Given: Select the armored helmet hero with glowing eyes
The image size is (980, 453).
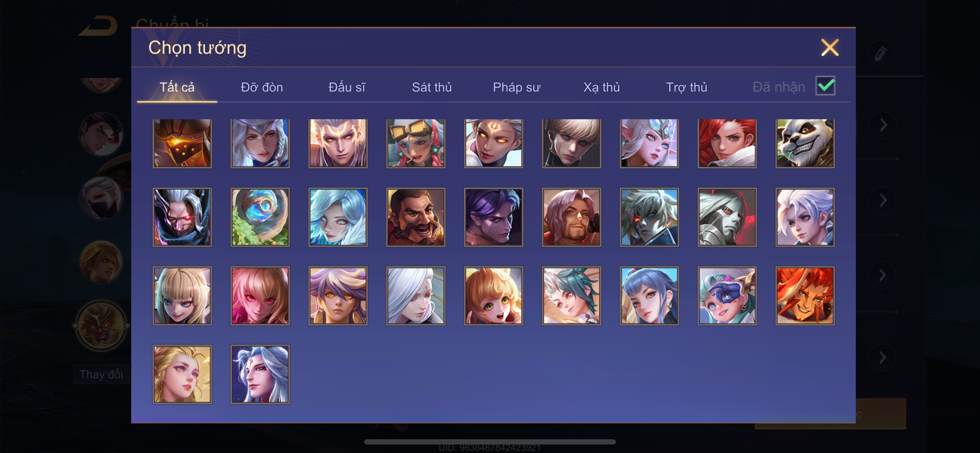Looking at the screenshot, I should (182, 143).
